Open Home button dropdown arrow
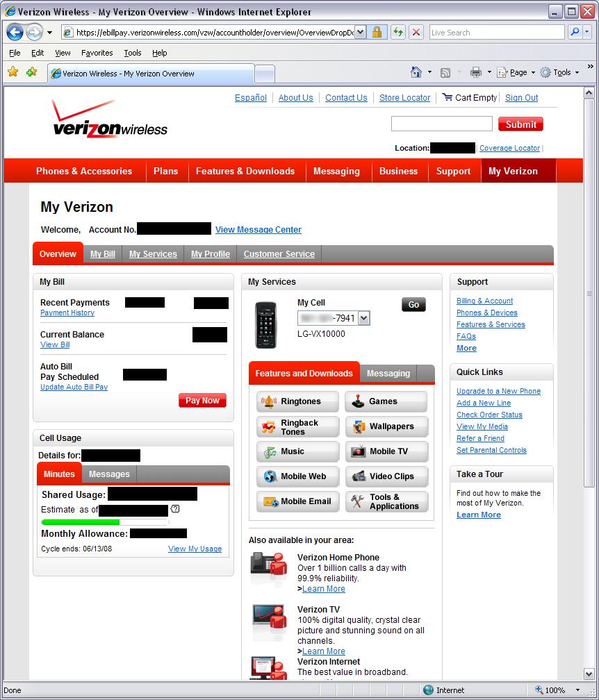This screenshot has height=700, width=599. (x=429, y=72)
